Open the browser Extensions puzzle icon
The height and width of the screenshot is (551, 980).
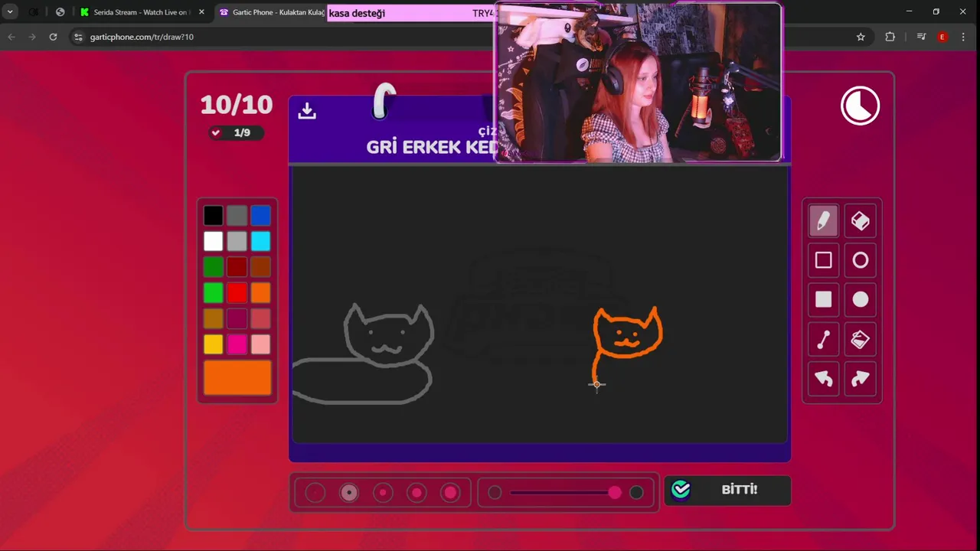click(890, 37)
